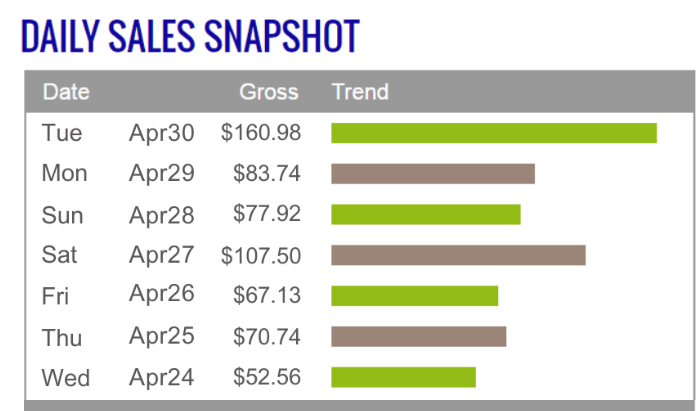Click the Wed Apr24 green trend bar

click(x=403, y=377)
